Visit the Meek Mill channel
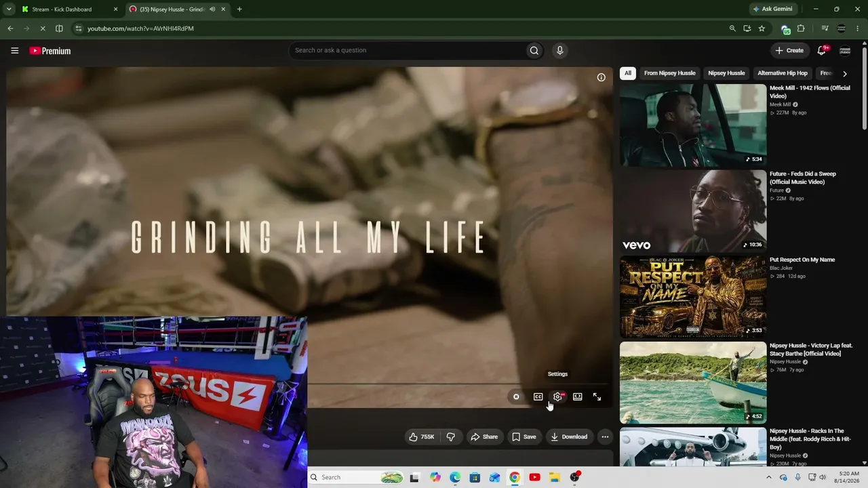 780,104
